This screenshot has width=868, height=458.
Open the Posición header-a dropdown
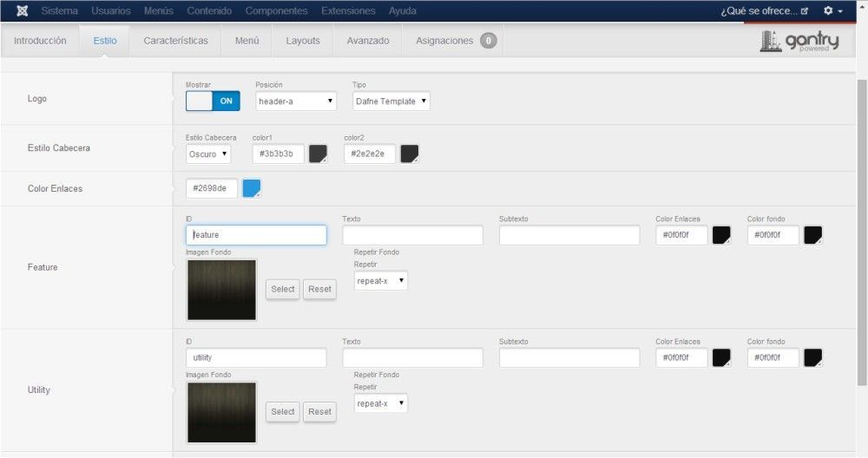(296, 101)
